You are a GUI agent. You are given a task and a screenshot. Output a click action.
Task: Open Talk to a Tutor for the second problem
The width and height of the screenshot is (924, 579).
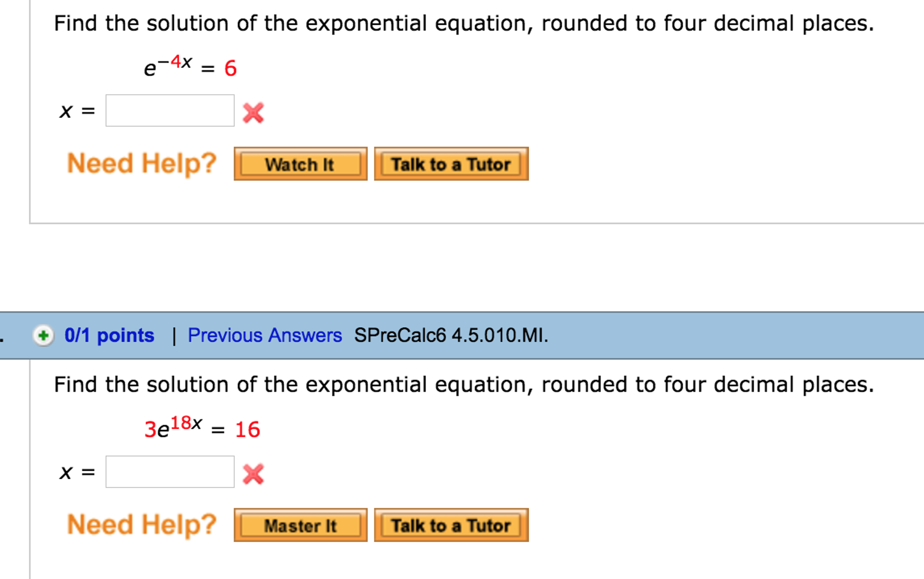pyautogui.click(x=451, y=525)
